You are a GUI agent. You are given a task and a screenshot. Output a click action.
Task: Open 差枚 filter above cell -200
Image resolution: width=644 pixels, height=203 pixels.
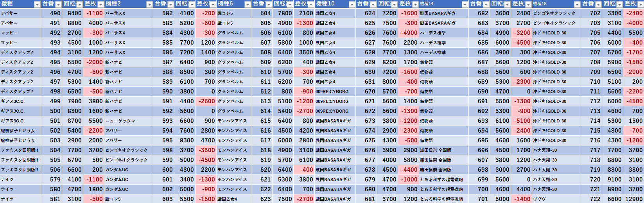coord(213,4)
